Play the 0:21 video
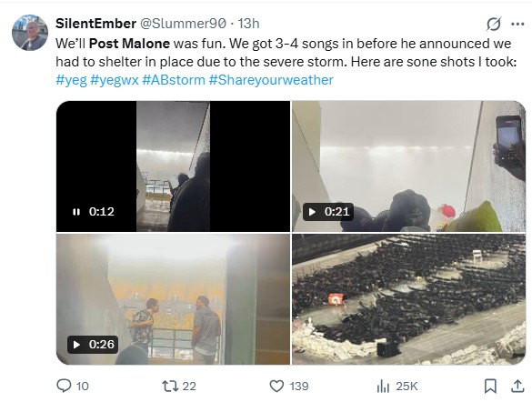Image resolution: width=532 pixels, height=402 pixels. tap(312, 212)
